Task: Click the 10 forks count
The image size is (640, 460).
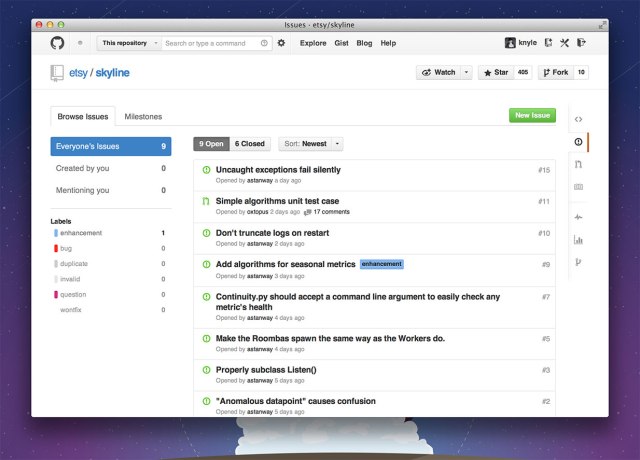Action: pos(581,72)
